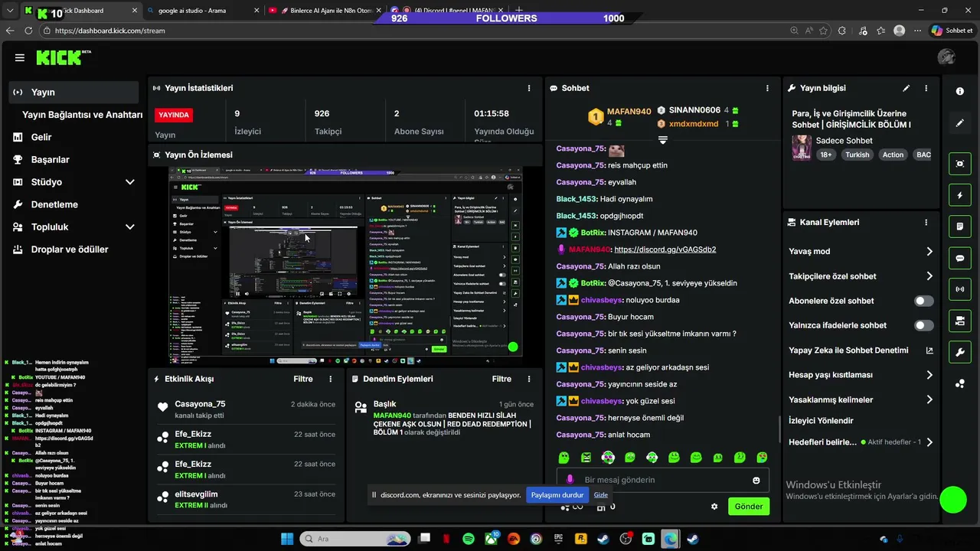The image size is (980, 551).
Task: Open Spotify from the Windows taskbar
Action: (469, 539)
